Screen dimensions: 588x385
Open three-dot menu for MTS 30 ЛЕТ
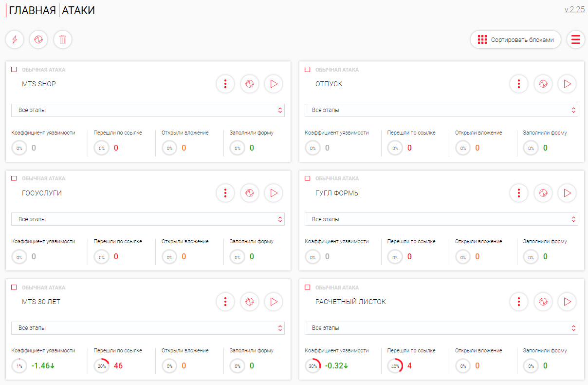(225, 302)
